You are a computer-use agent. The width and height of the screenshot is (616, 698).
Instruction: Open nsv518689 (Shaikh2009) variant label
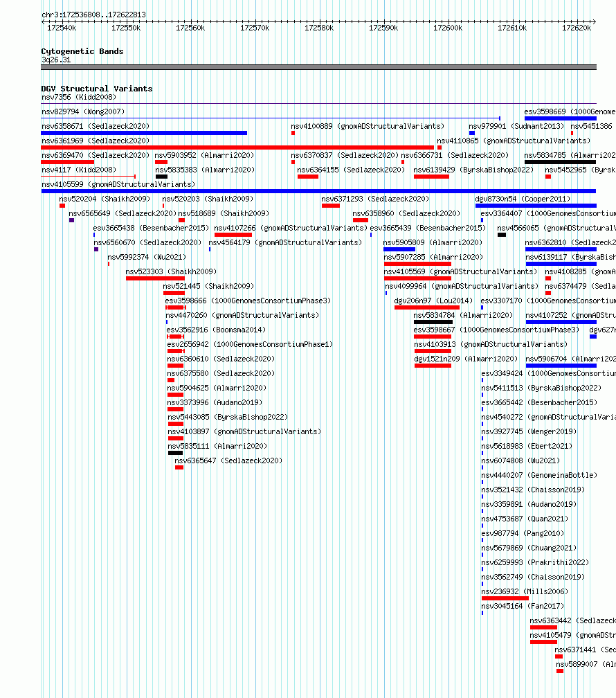224,214
